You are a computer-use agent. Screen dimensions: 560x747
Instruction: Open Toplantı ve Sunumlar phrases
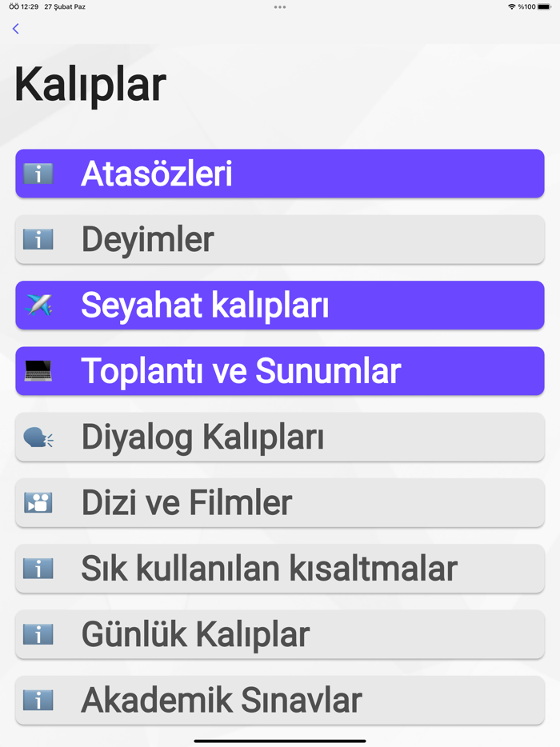280,370
